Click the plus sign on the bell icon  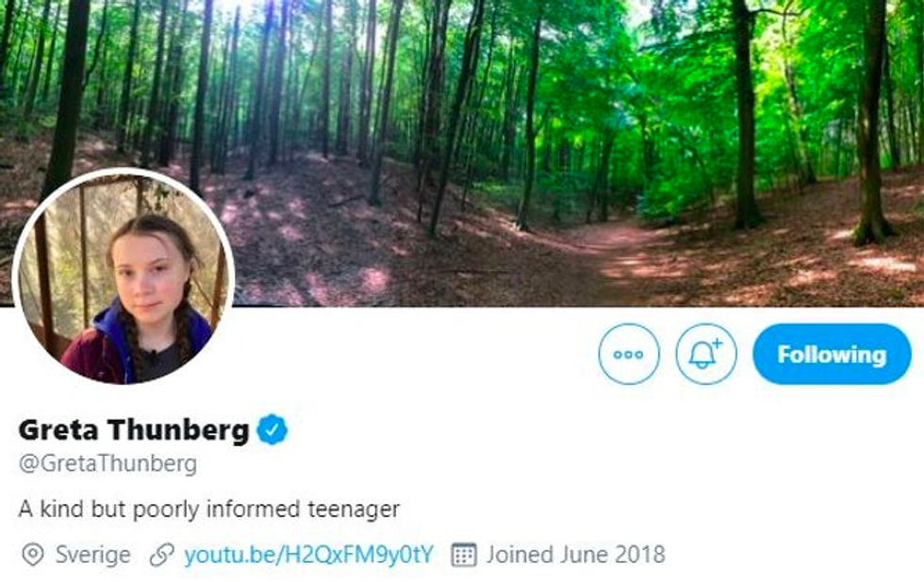coord(717,344)
